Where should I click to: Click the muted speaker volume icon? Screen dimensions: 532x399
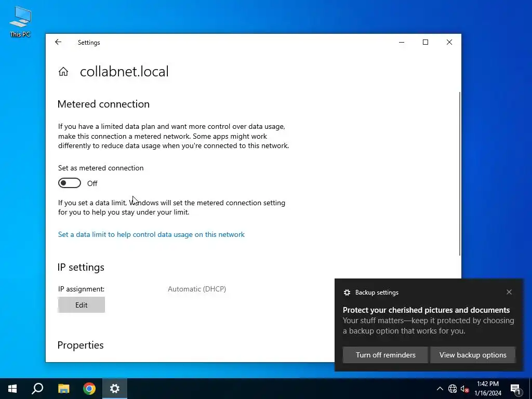pos(465,389)
